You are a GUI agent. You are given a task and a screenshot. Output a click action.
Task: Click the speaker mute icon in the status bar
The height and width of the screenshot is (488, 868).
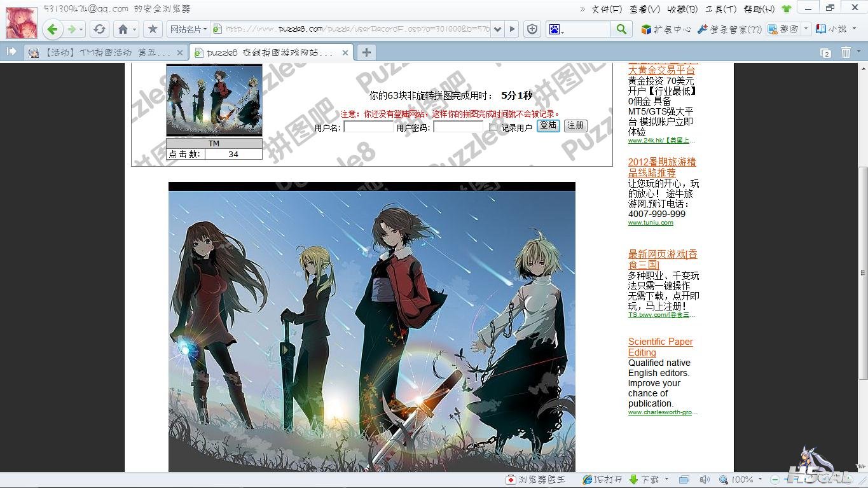pyautogui.click(x=704, y=479)
